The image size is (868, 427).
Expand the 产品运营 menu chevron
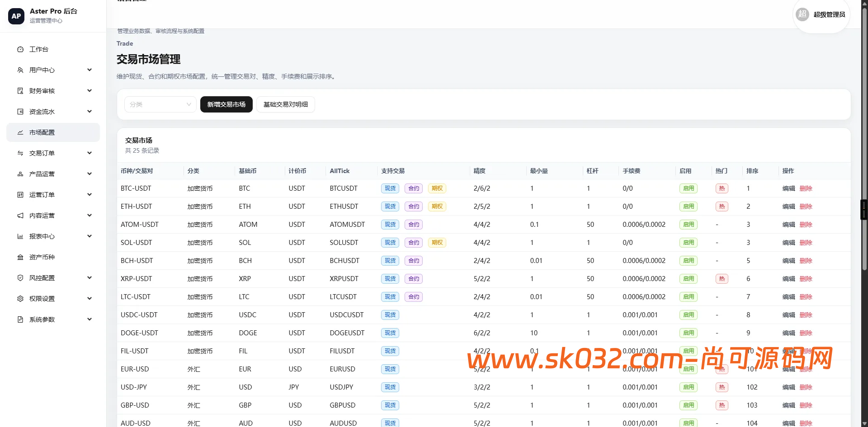point(90,174)
